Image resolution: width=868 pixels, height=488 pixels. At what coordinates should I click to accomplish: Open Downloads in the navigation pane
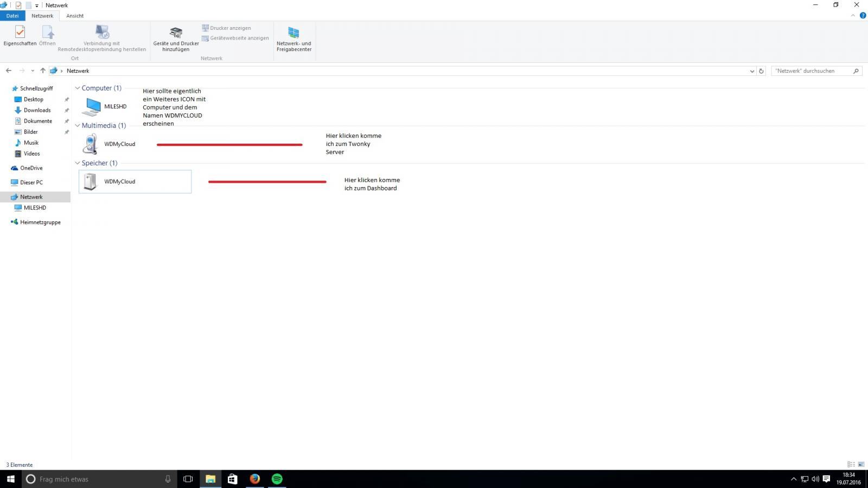click(x=37, y=110)
